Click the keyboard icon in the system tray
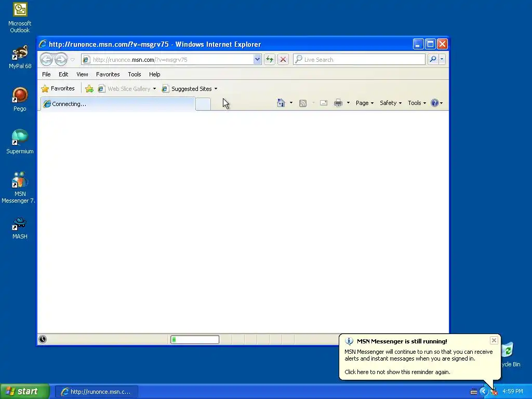The height and width of the screenshot is (399, 532). (x=474, y=392)
